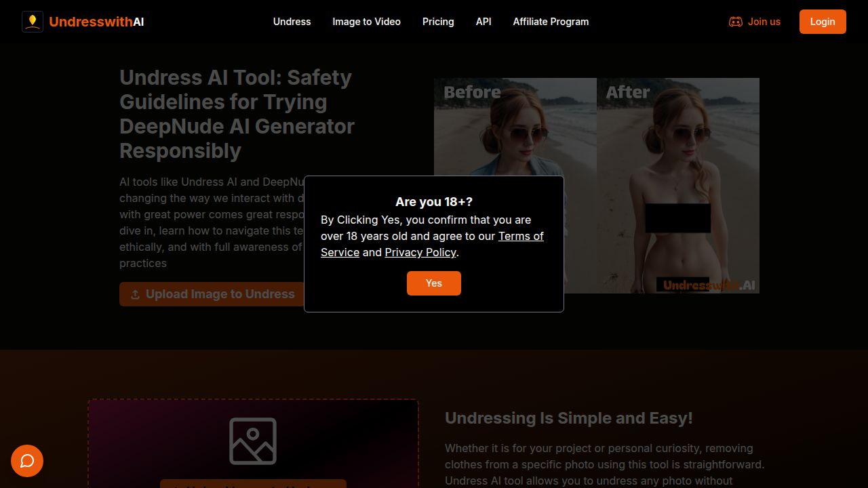
Task: Click the image placeholder icon in the upload box
Action: coord(253,441)
